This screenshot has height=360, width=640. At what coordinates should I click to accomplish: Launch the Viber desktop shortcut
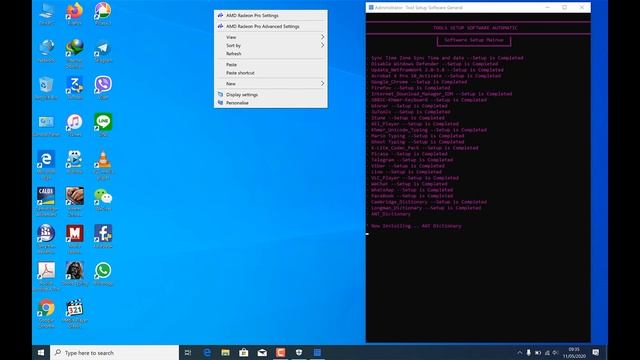tap(103, 88)
